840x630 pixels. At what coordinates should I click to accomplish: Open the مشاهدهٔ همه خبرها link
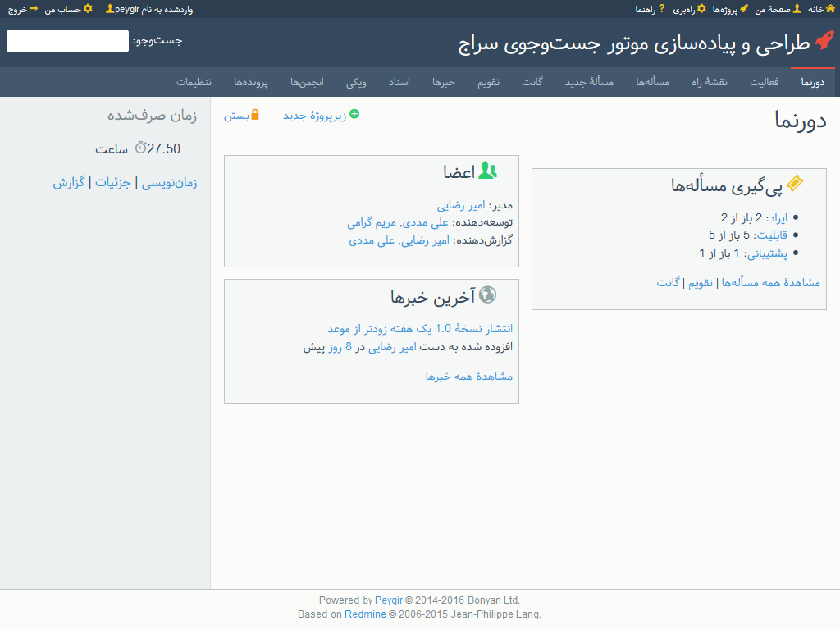point(468,376)
